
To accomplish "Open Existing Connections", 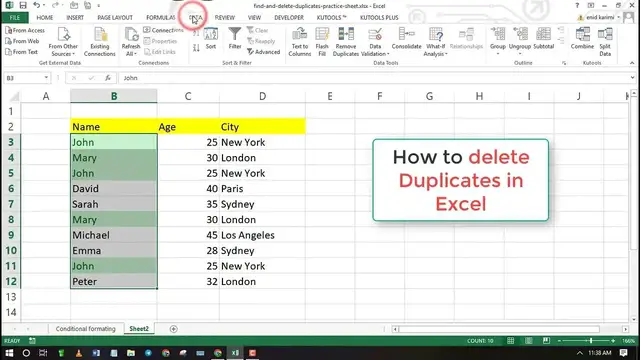I will click(100, 42).
